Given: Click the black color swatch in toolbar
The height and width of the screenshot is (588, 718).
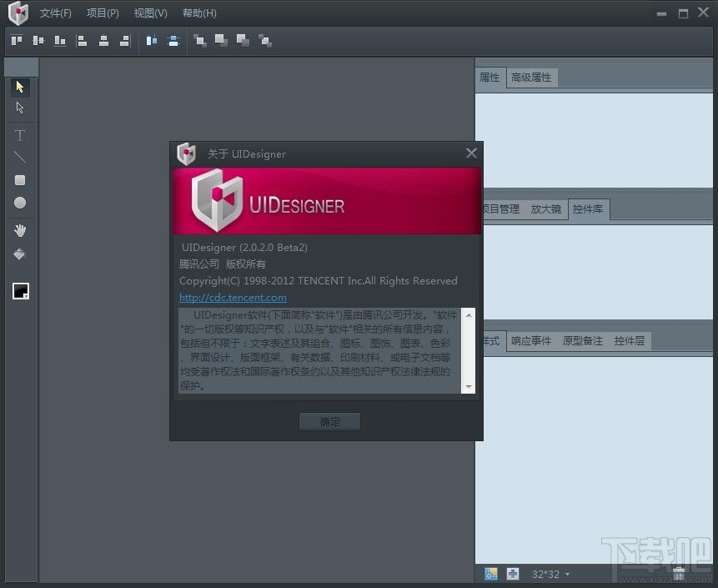Looking at the screenshot, I should (20, 291).
